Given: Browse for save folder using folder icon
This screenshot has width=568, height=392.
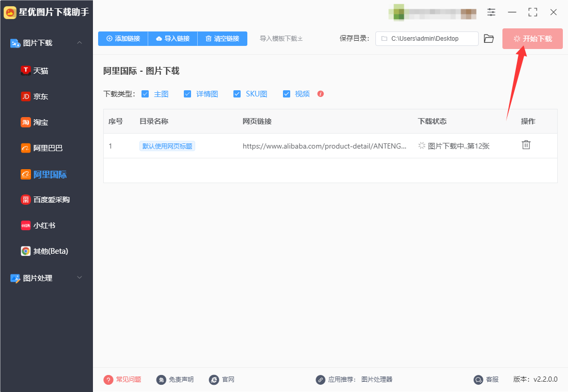Looking at the screenshot, I should point(488,39).
